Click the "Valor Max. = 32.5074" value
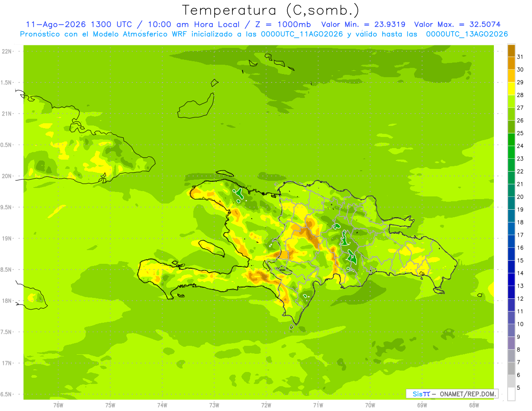 pyautogui.click(x=458, y=24)
